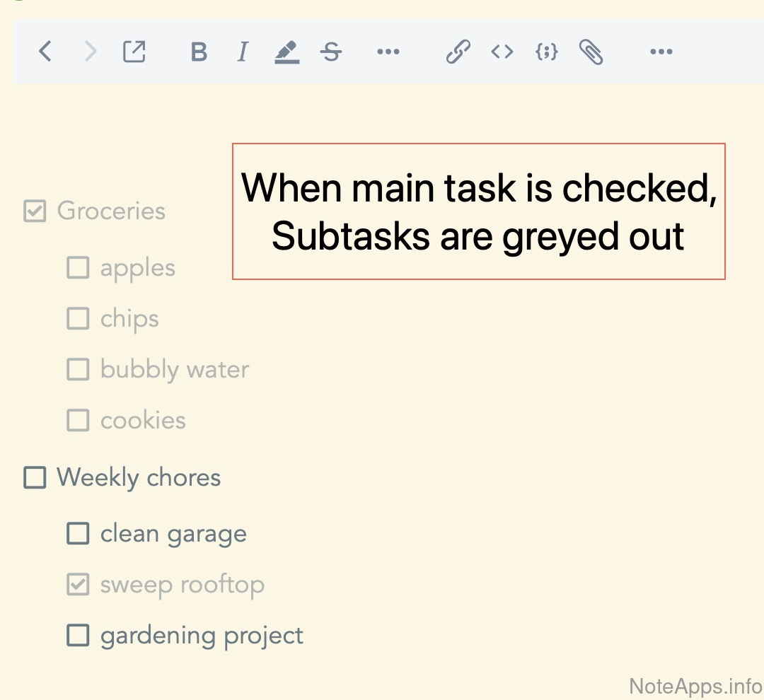Click the forward navigation arrow
Image resolution: width=764 pixels, height=700 pixels.
90,52
